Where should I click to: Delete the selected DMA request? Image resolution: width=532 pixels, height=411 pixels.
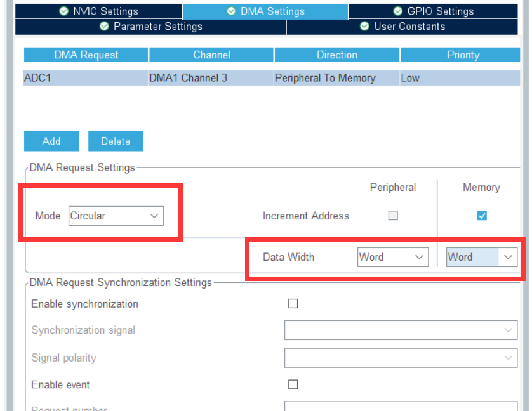116,141
